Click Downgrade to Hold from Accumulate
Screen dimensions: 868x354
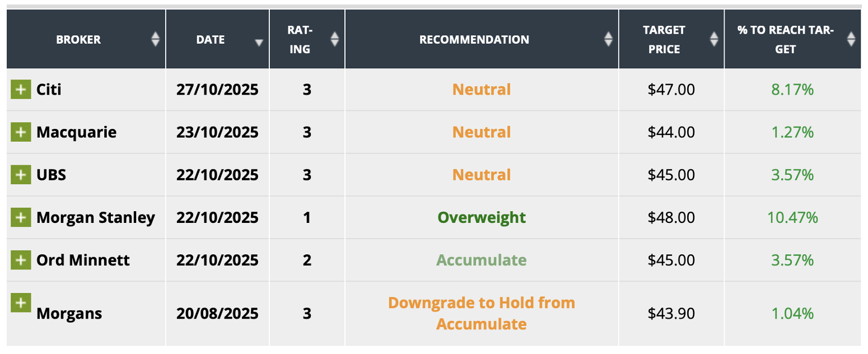point(482,313)
